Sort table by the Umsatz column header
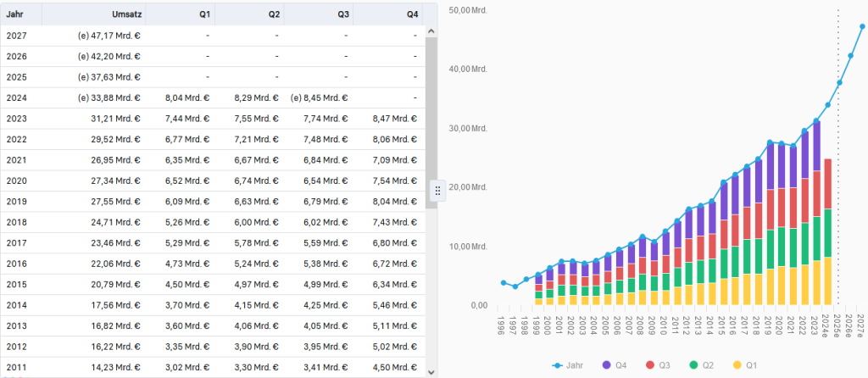The width and height of the screenshot is (868, 378). [x=125, y=14]
